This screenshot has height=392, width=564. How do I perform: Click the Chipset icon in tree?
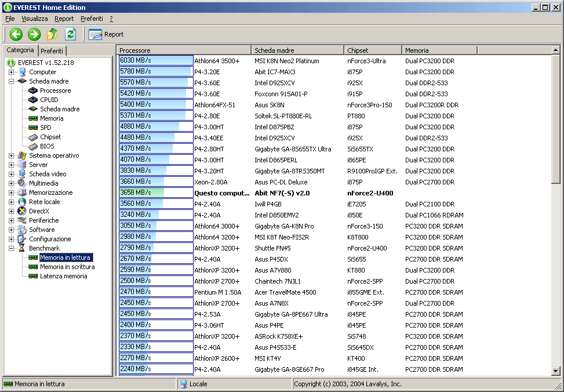tap(33, 137)
